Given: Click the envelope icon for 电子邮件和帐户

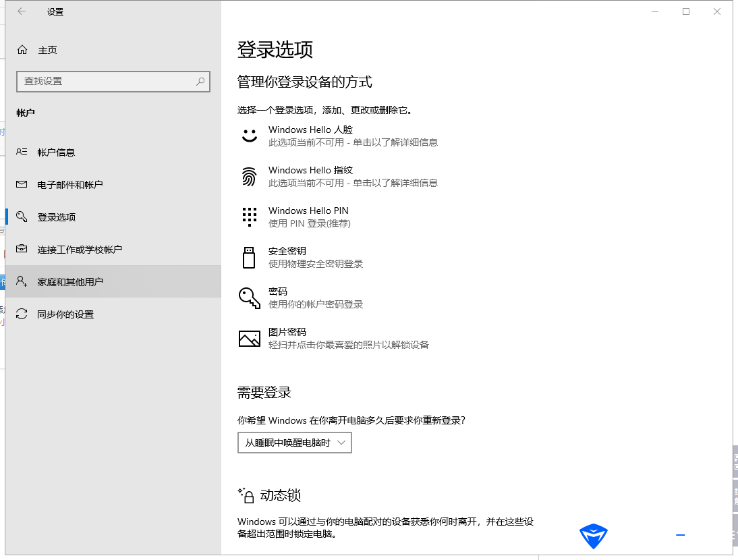Looking at the screenshot, I should (22, 184).
